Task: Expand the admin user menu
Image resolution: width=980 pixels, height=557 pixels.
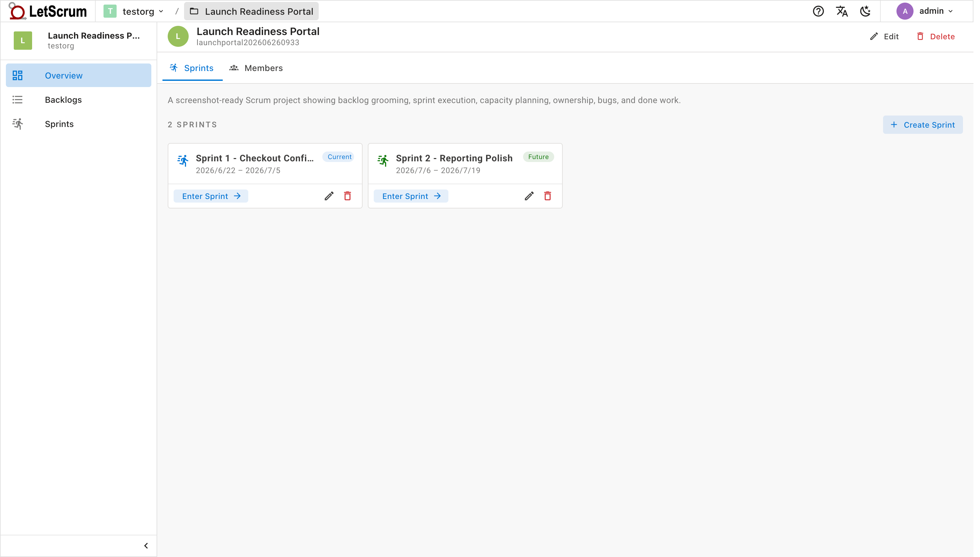Action: (925, 11)
